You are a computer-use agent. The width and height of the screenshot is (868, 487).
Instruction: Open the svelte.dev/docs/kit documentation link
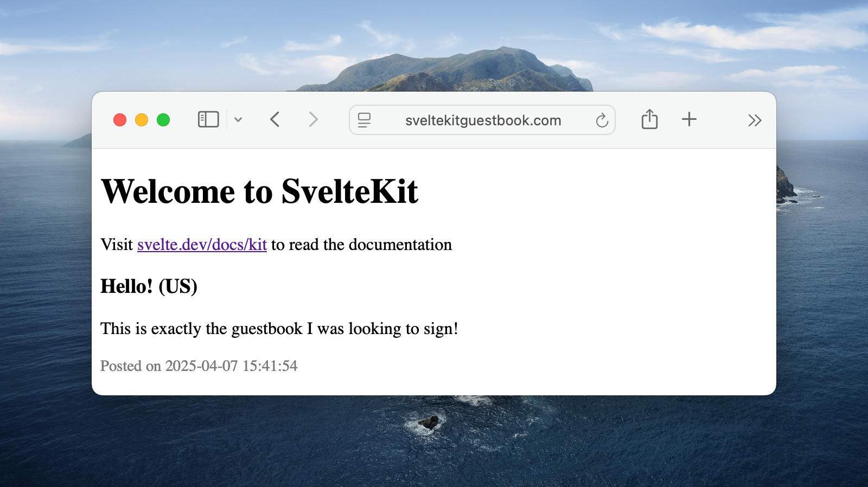pyautogui.click(x=202, y=245)
